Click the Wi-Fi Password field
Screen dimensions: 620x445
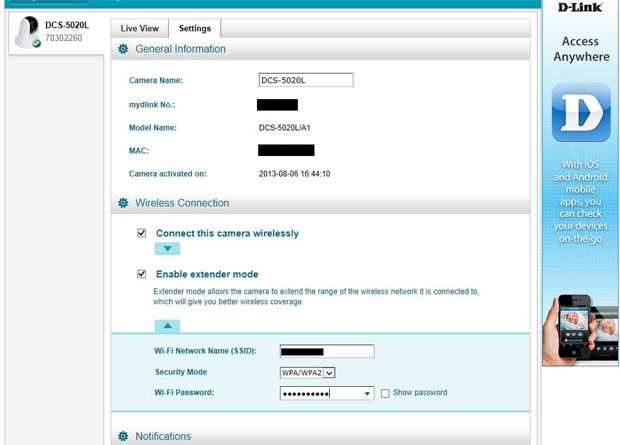click(x=327, y=393)
